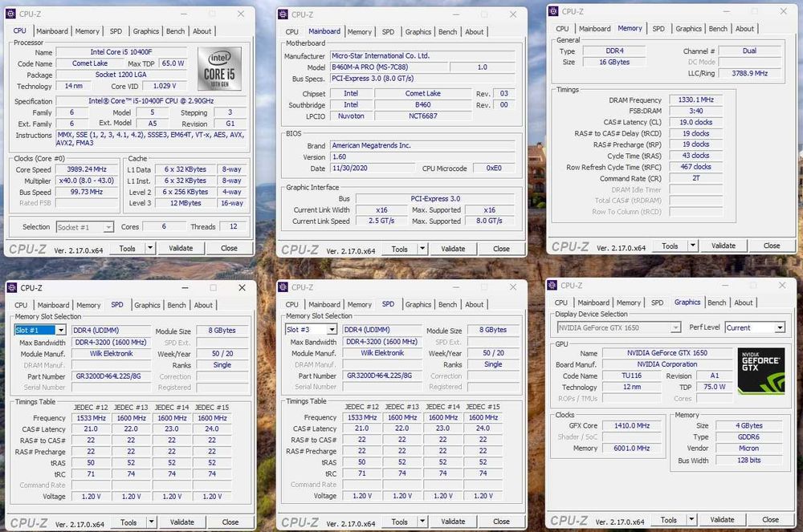The image size is (803, 532).
Task: Click the Max TDP value 65.0 W
Action: [173, 63]
